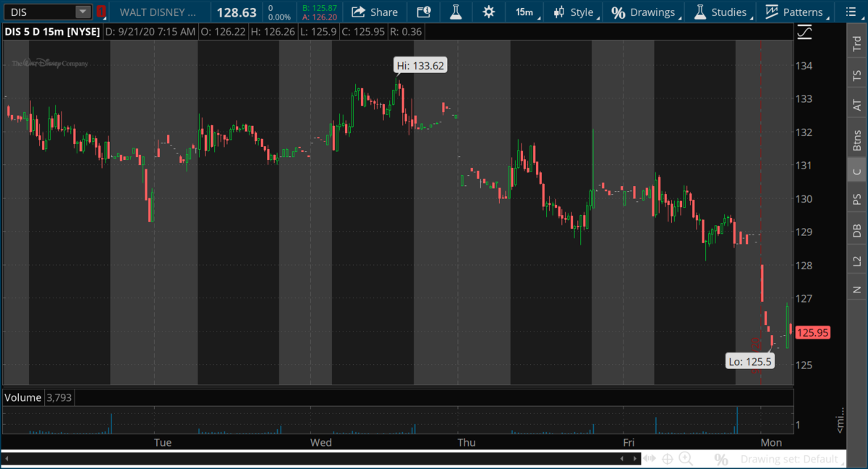Click the Share button
Image resolution: width=868 pixels, height=469 pixels.
(x=375, y=12)
